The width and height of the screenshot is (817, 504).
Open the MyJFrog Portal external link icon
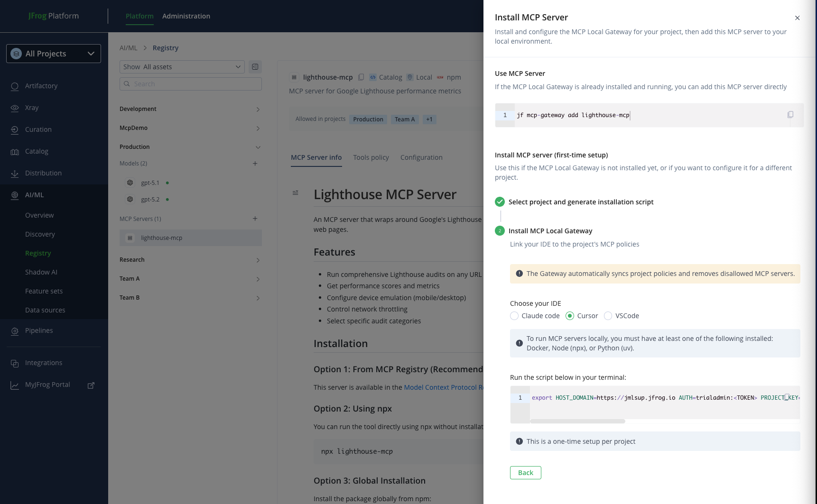[x=91, y=385]
